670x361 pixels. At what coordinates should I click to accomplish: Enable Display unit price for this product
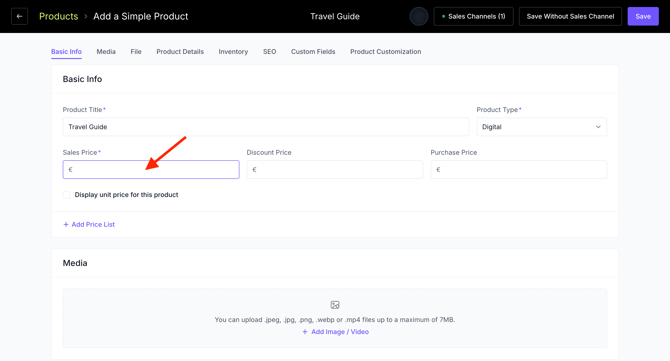click(67, 195)
